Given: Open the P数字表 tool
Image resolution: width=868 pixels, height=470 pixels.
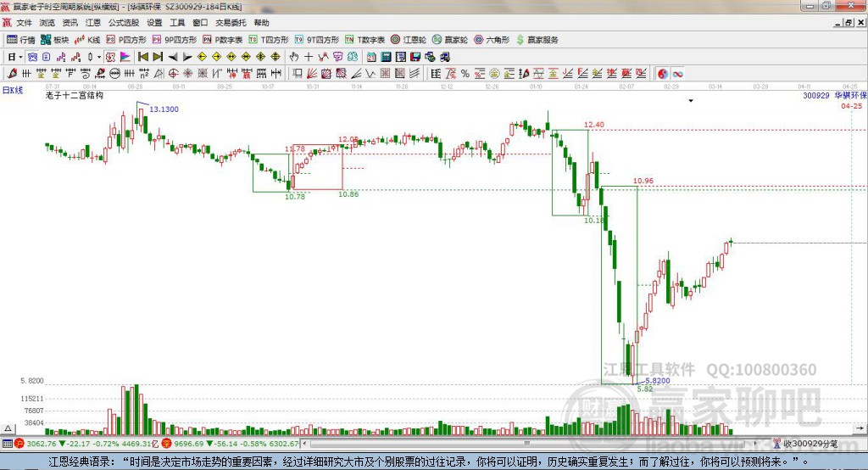Looking at the screenshot, I should 223,40.
